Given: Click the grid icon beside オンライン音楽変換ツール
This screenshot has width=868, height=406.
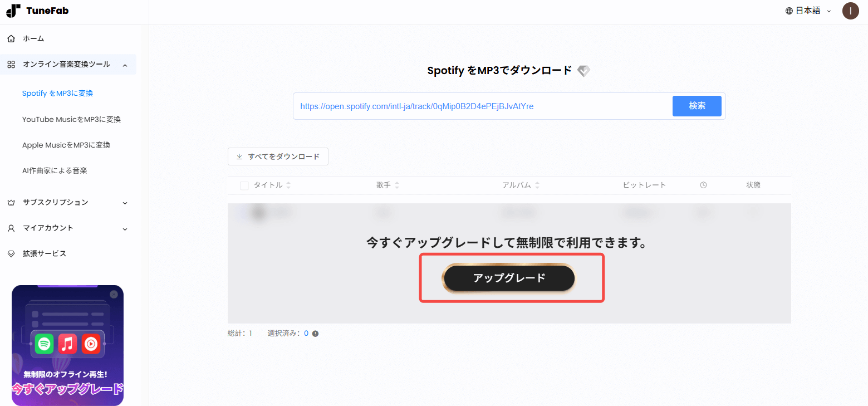Looking at the screenshot, I should click(11, 65).
